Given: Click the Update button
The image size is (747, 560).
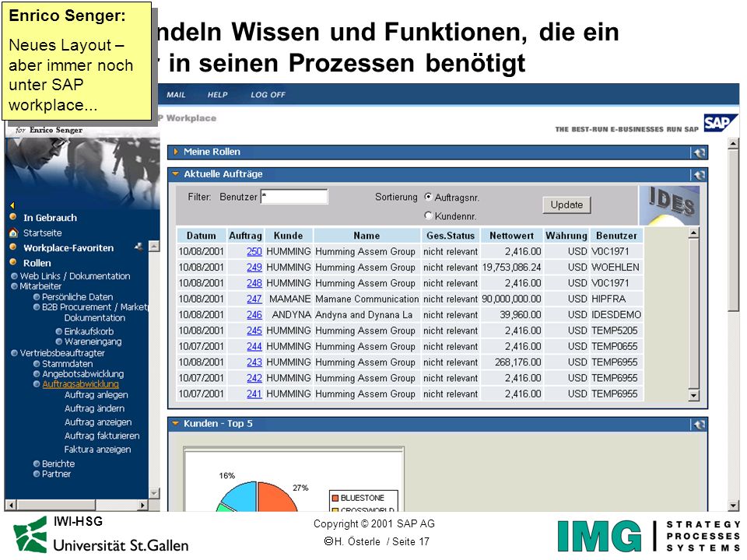Looking at the screenshot, I should click(x=566, y=205).
